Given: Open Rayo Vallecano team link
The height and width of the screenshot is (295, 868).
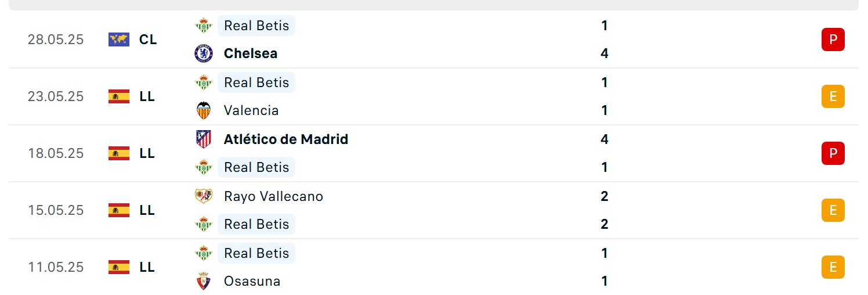Looking at the screenshot, I should pos(273,196).
